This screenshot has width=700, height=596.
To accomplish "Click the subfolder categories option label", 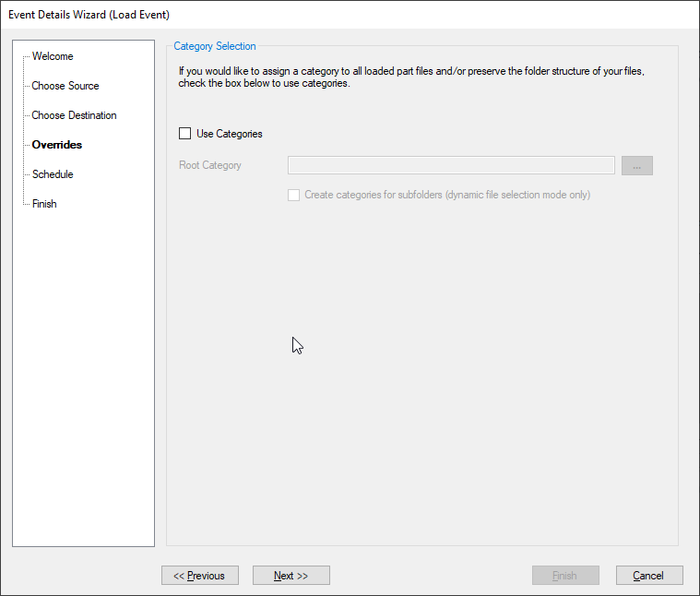I will [447, 195].
